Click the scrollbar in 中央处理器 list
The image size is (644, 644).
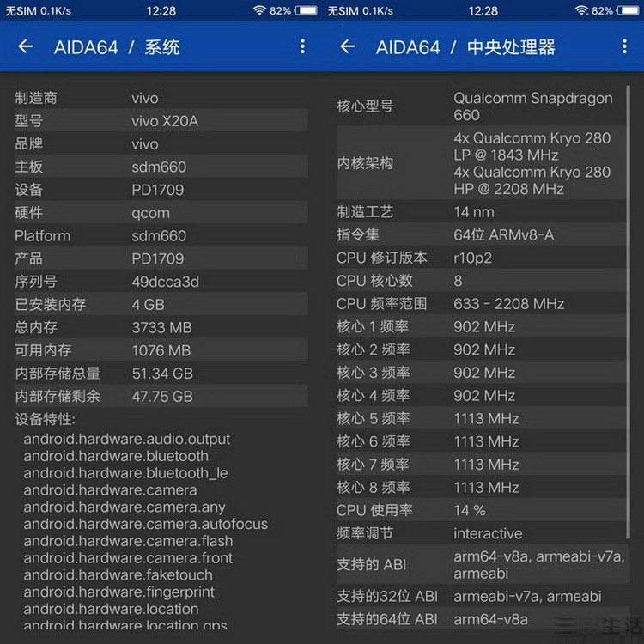(628, 313)
